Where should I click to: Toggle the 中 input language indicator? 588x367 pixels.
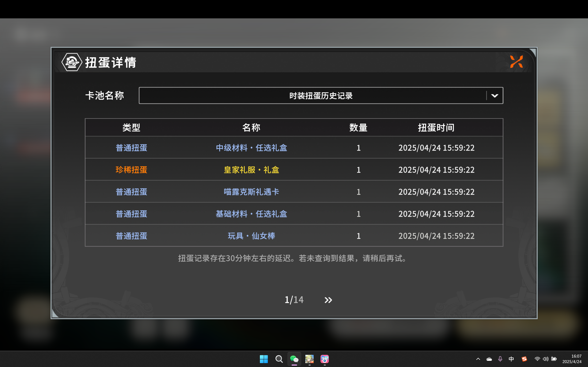click(511, 359)
